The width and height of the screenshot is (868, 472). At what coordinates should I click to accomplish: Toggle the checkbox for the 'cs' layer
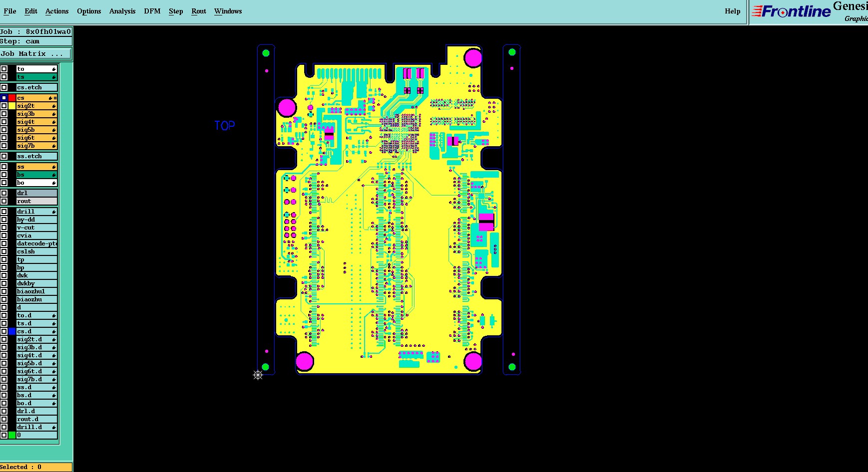[x=4, y=98]
